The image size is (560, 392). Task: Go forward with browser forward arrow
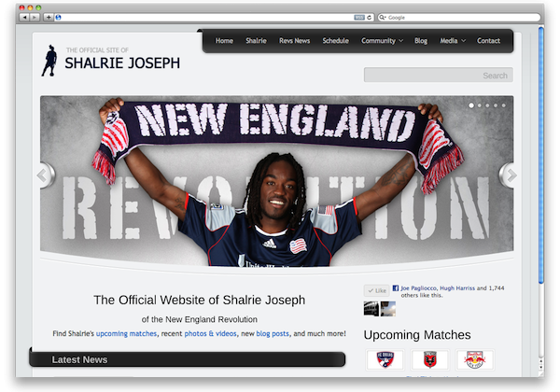click(x=35, y=17)
